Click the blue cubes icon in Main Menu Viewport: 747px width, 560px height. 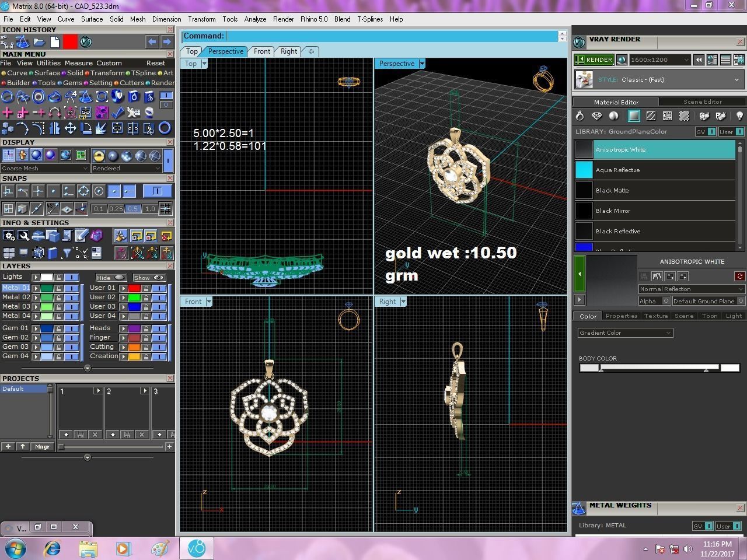[x=8, y=128]
